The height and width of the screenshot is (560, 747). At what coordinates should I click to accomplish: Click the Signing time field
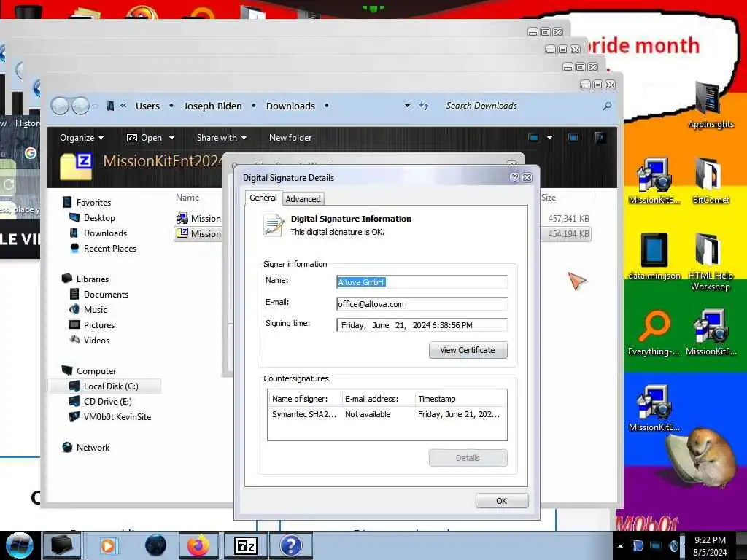point(422,325)
